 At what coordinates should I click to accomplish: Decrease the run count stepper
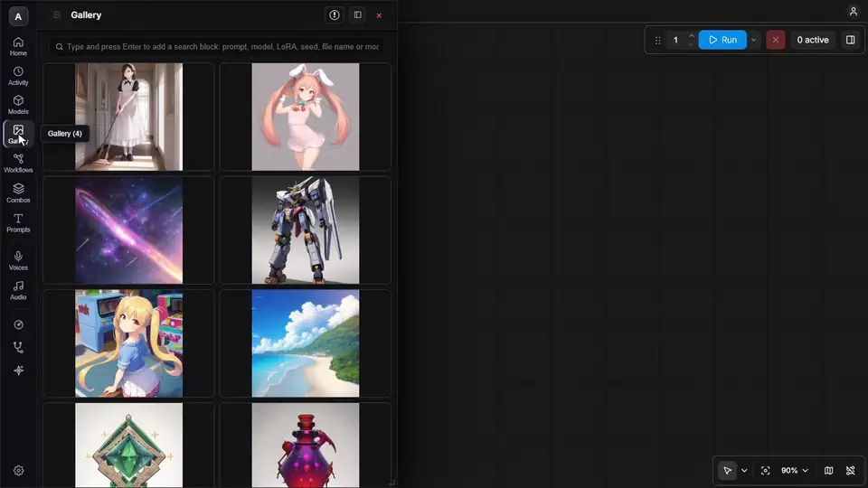(691, 44)
